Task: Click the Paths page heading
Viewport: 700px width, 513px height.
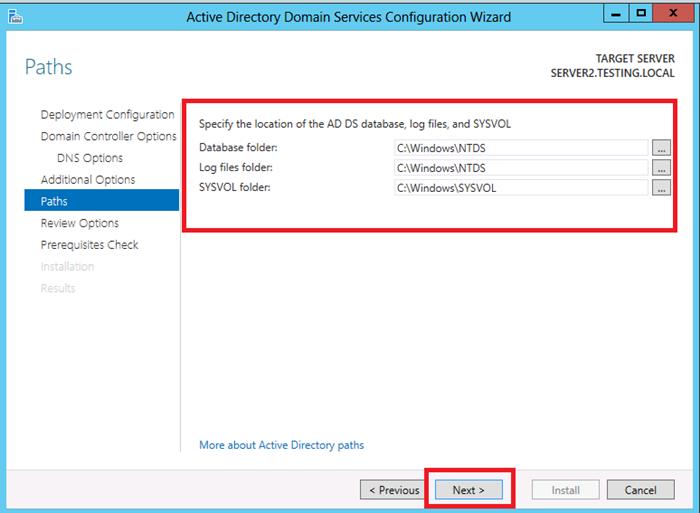Action: coord(48,67)
